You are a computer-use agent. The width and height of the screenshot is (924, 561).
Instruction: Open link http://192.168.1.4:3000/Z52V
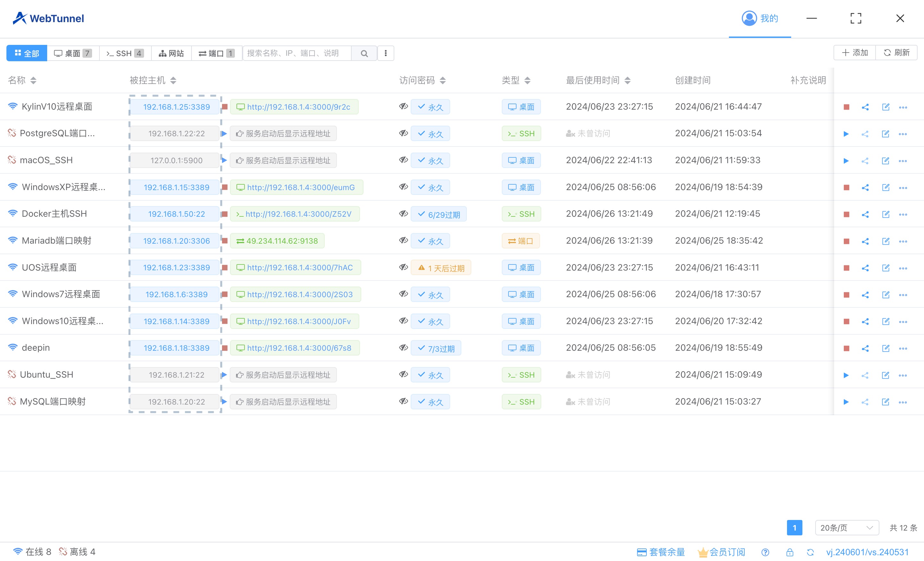click(295, 214)
